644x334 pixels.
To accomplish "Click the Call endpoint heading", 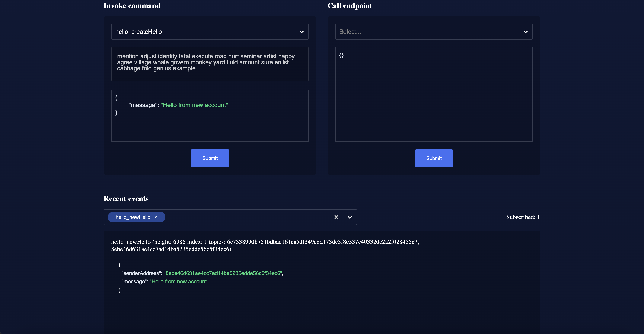I will point(349,5).
